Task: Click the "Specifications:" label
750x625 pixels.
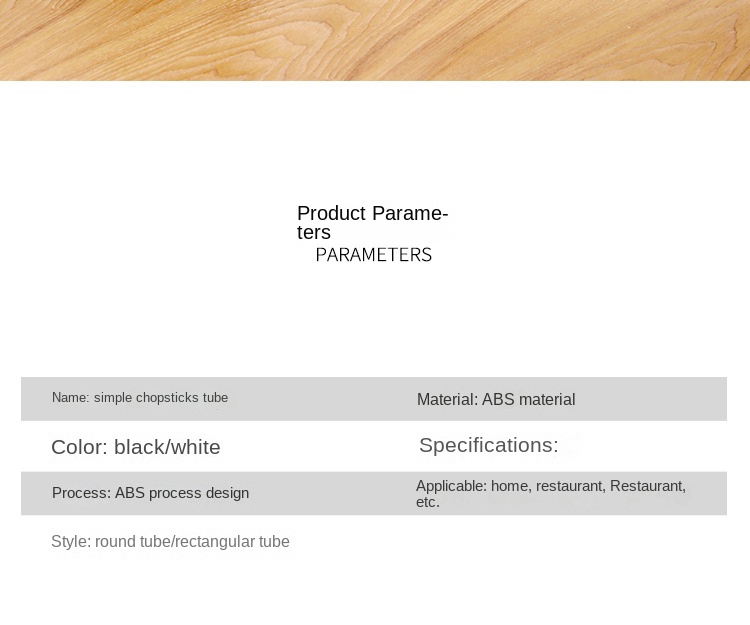Action: point(488,446)
